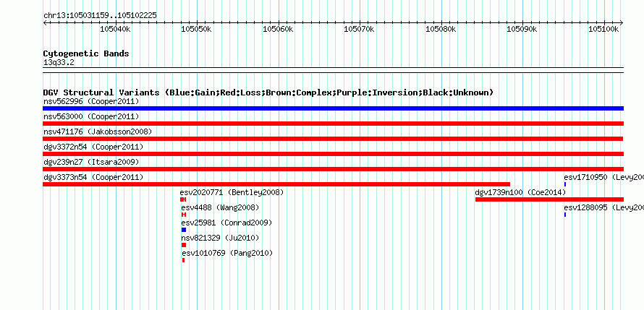The width and height of the screenshot is (644, 310).
Task: Click the chr13:105031159..105102225 coordinate text
Action: (x=100, y=16)
